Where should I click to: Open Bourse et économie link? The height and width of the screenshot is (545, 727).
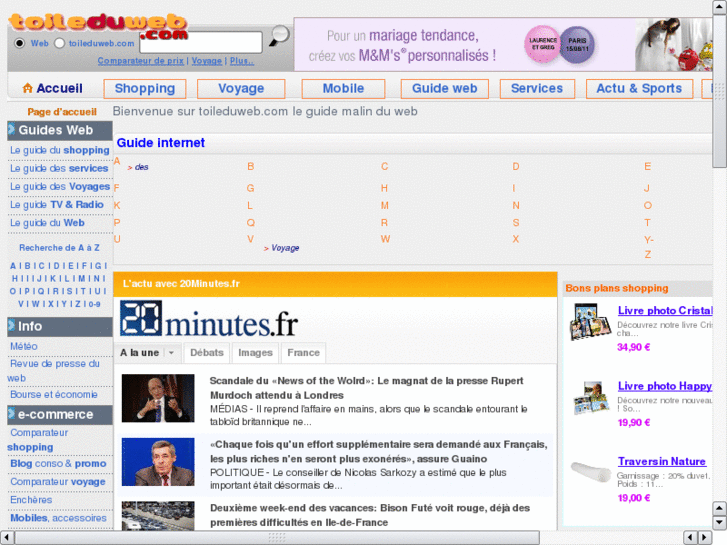54,395
